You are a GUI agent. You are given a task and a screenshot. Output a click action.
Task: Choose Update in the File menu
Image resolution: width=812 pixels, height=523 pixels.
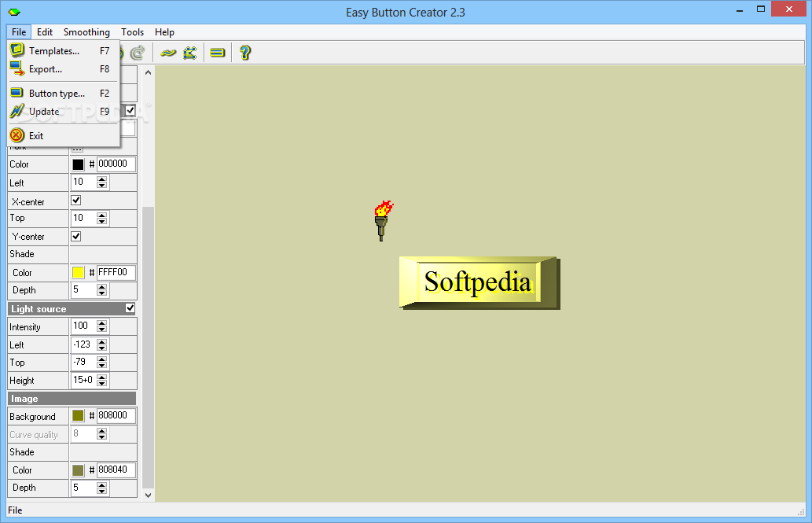coord(63,112)
